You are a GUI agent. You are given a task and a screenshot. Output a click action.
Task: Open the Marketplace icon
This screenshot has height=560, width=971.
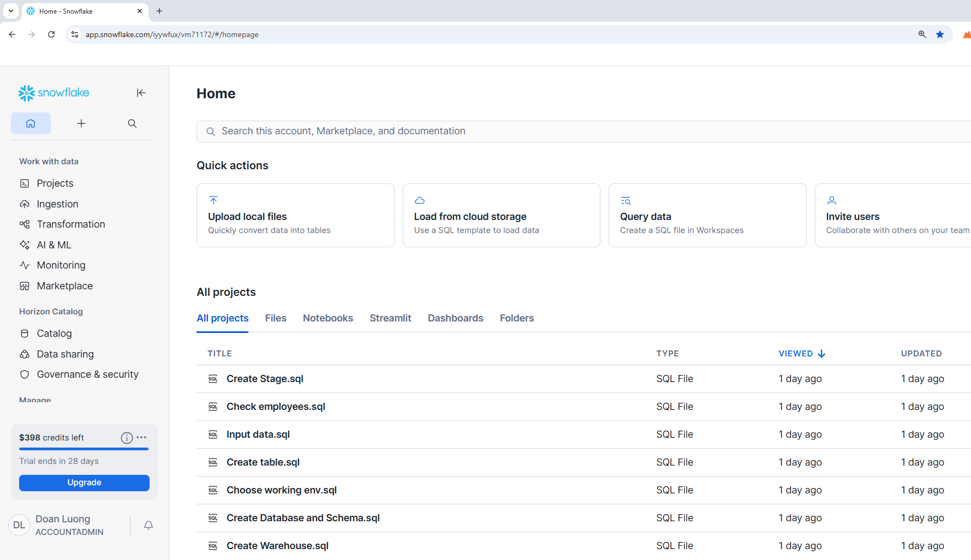point(25,285)
